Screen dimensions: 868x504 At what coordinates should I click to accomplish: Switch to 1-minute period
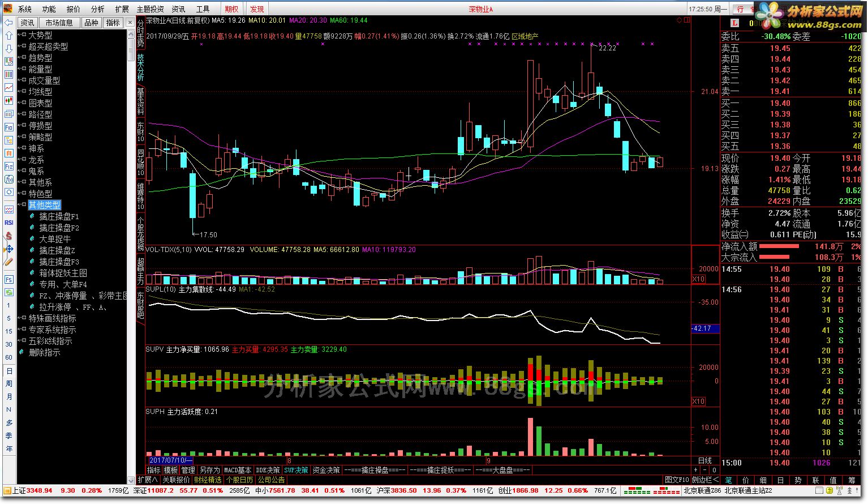[x=8, y=305]
